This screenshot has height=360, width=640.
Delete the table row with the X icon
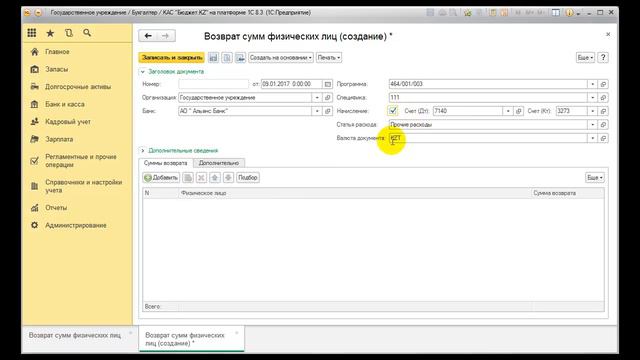point(201,178)
